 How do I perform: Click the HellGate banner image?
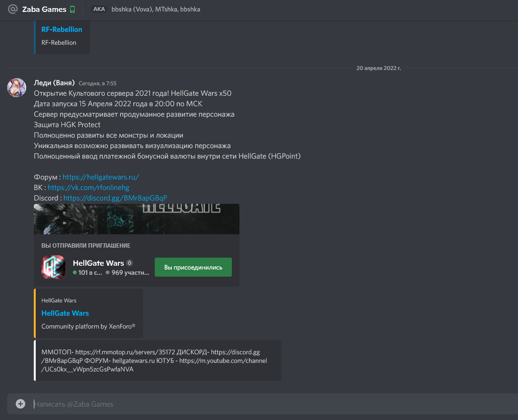tap(137, 219)
